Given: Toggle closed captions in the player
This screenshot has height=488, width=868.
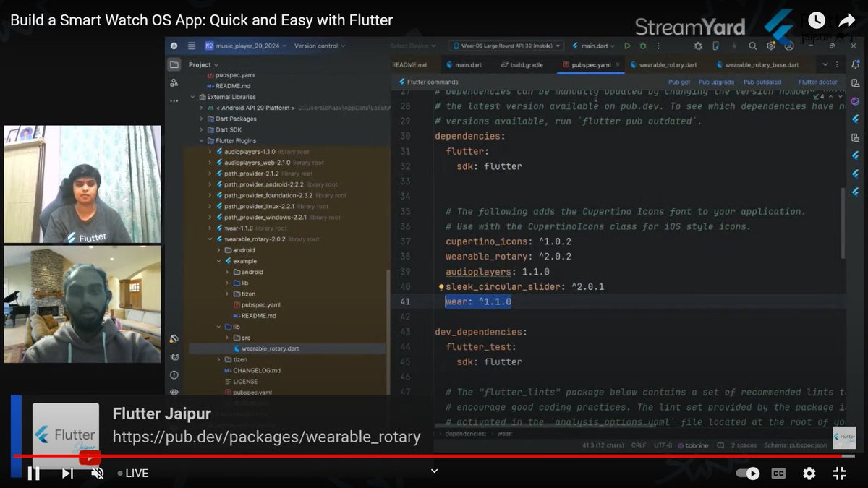Looking at the screenshot, I should pos(778,474).
